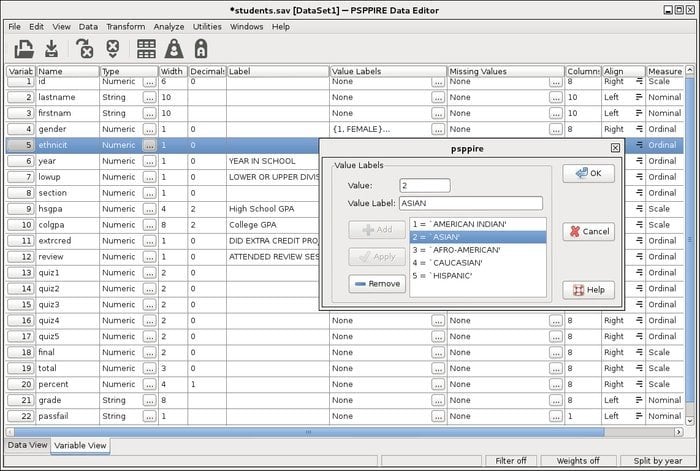Open the Edit menu
The width and height of the screenshot is (700, 471).
click(36, 27)
